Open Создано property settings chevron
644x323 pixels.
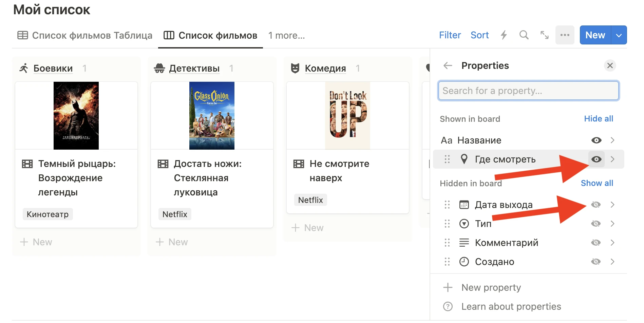coord(612,262)
